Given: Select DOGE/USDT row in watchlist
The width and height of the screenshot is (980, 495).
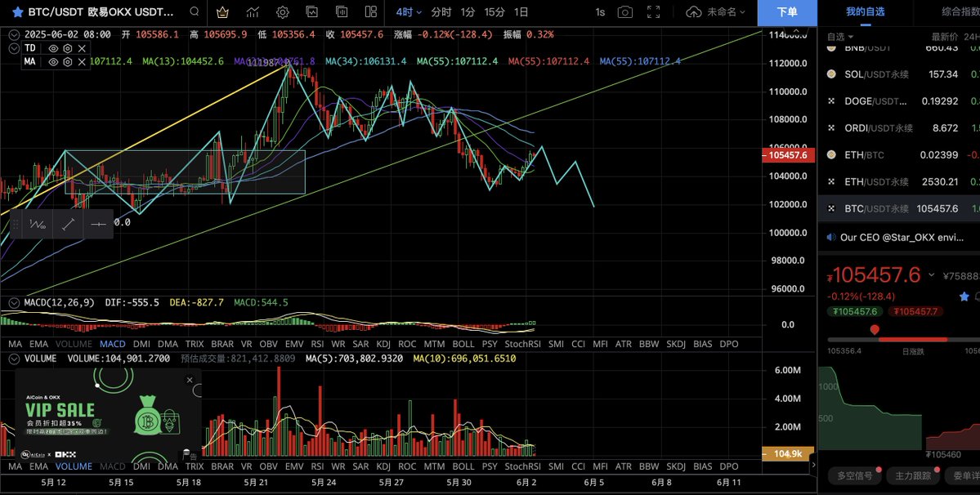Looking at the screenshot, I should tap(899, 101).
